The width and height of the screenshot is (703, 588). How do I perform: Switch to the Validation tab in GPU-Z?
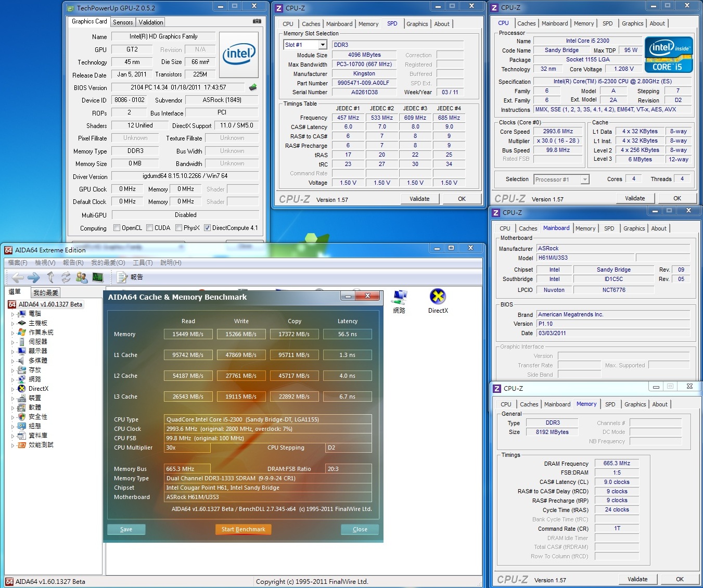point(151,22)
